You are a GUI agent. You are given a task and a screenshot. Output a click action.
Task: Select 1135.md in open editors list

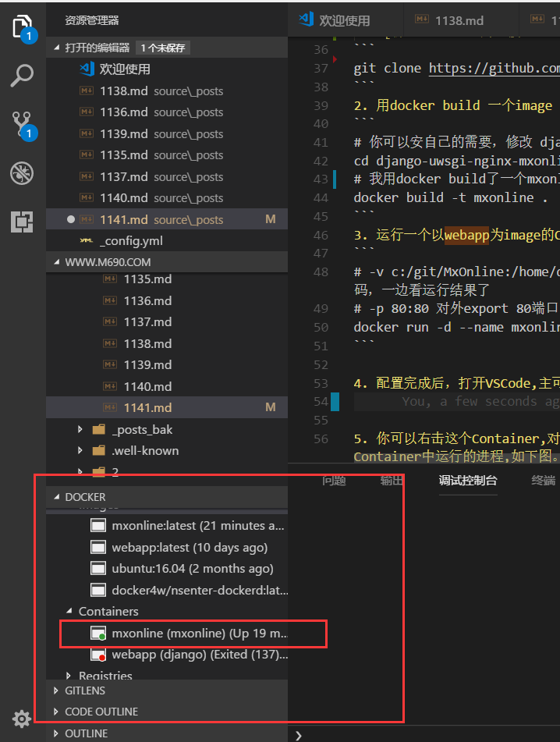click(x=167, y=155)
